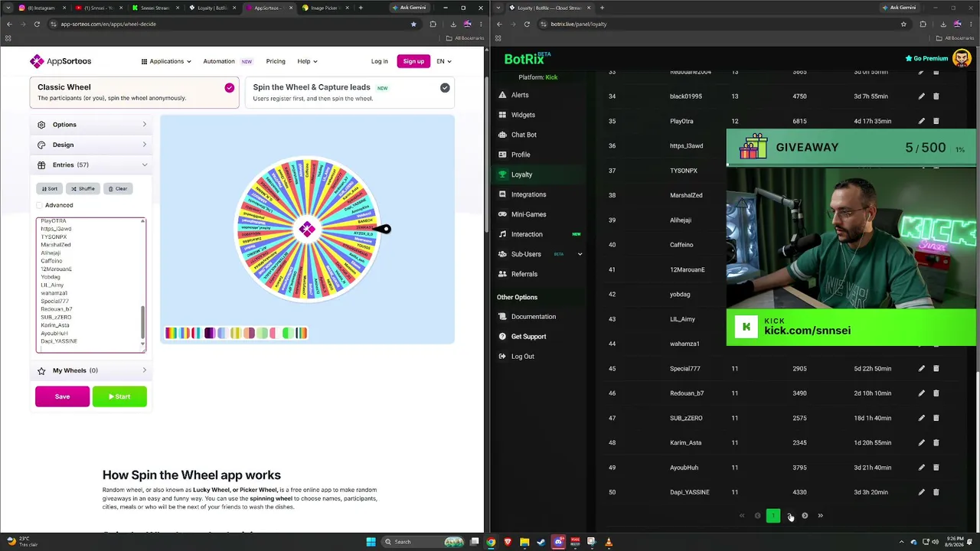This screenshot has width=980, height=551.
Task: Delete the AyoubHuh row
Action: coord(936,468)
